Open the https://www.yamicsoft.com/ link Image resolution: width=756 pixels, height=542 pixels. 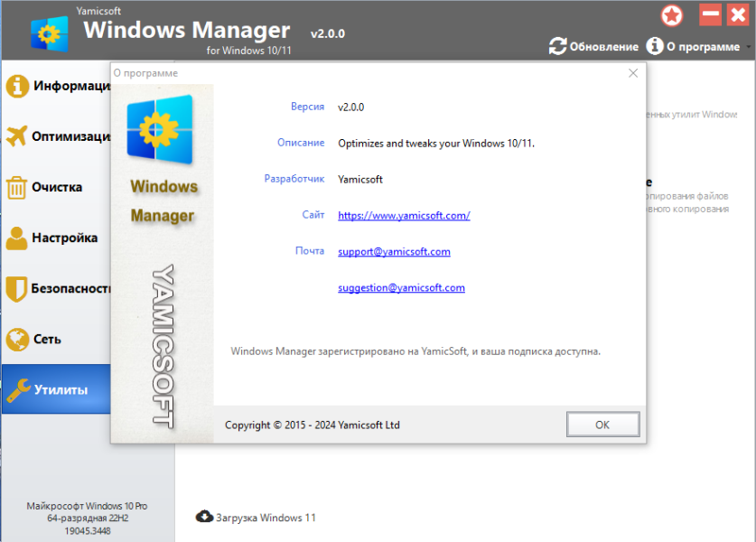tap(404, 216)
